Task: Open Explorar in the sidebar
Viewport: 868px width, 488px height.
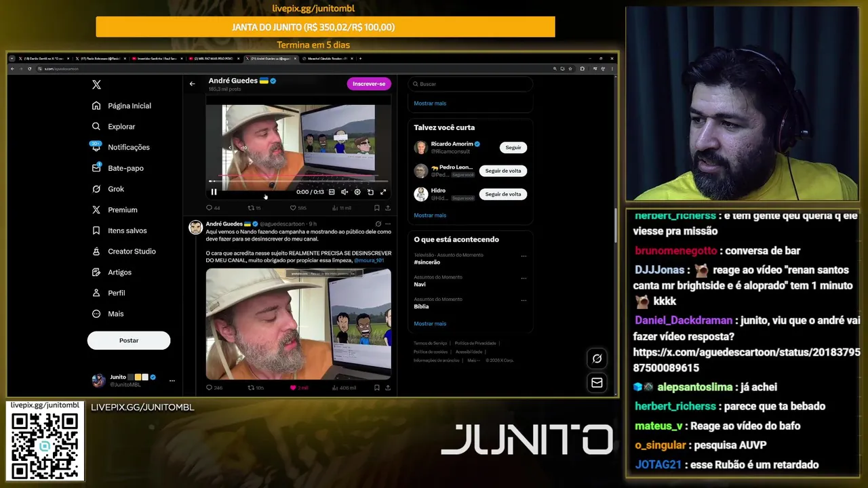Action: [114, 127]
